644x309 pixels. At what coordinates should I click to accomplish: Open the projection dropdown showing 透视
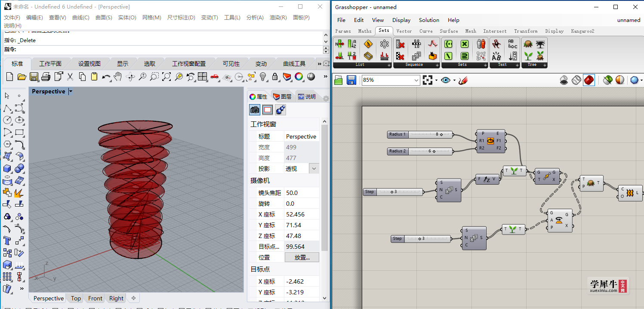tap(314, 169)
